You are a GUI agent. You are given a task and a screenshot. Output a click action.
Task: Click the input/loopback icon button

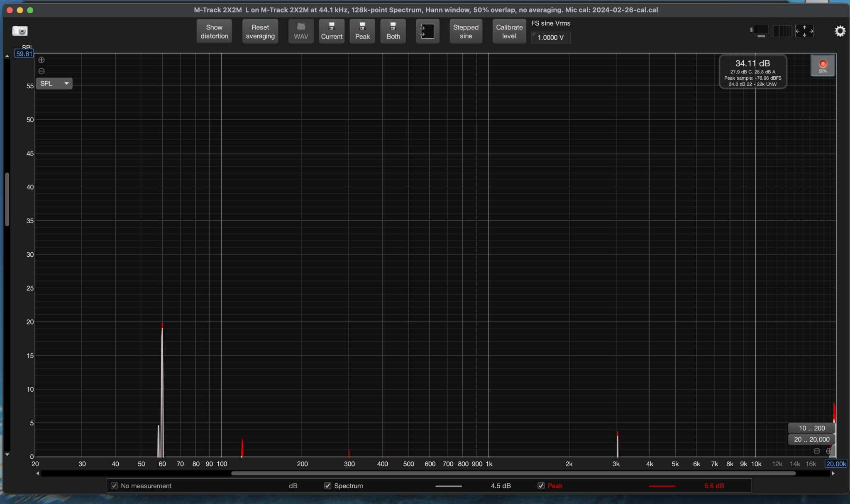pos(427,31)
